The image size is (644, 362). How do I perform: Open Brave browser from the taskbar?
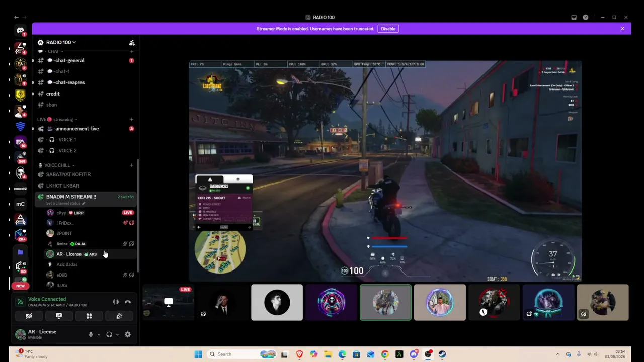tap(300, 354)
